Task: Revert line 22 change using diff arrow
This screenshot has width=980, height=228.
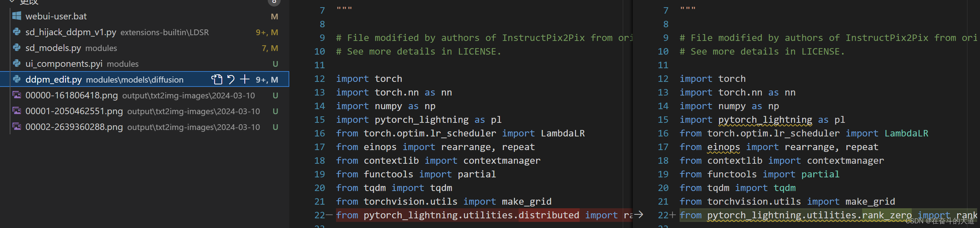Action: tap(639, 215)
